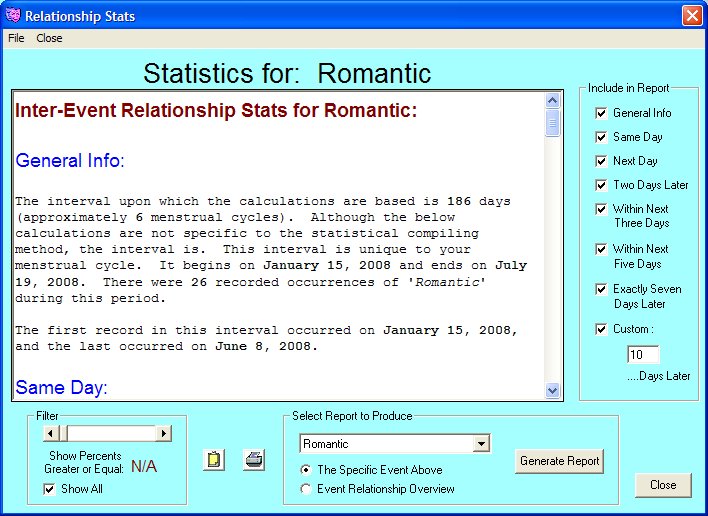
Task: Toggle the Next Day checkbox
Action: (601, 161)
